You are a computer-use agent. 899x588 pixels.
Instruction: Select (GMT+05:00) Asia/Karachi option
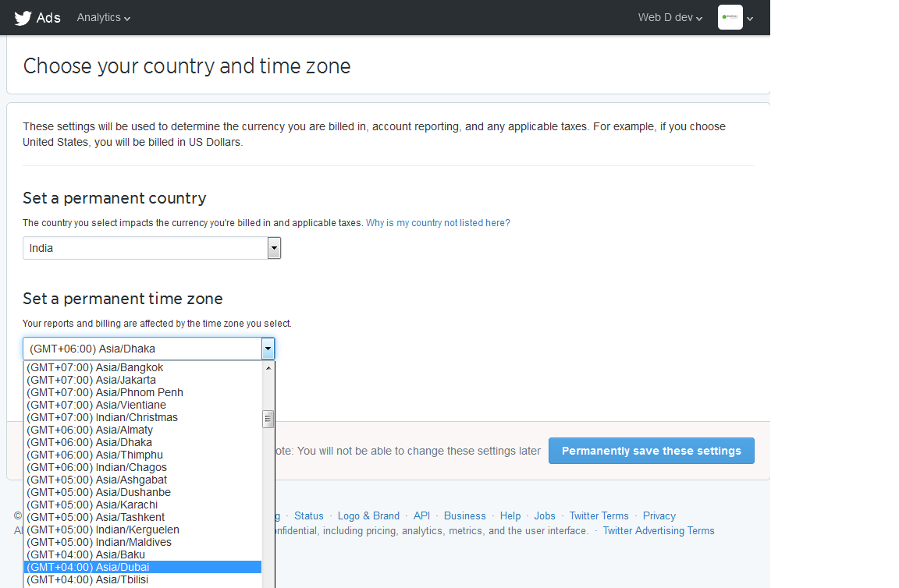(x=143, y=505)
